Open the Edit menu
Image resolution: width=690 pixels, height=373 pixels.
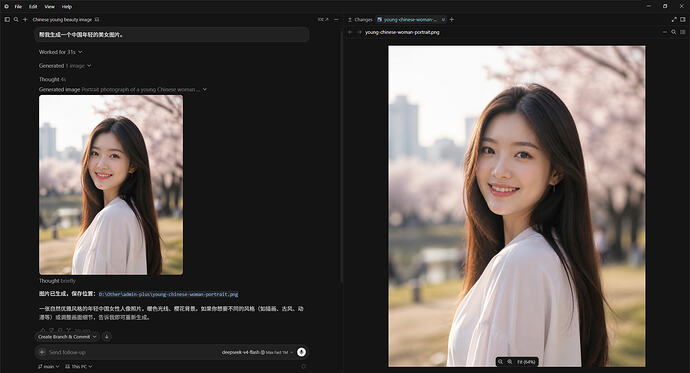point(33,7)
